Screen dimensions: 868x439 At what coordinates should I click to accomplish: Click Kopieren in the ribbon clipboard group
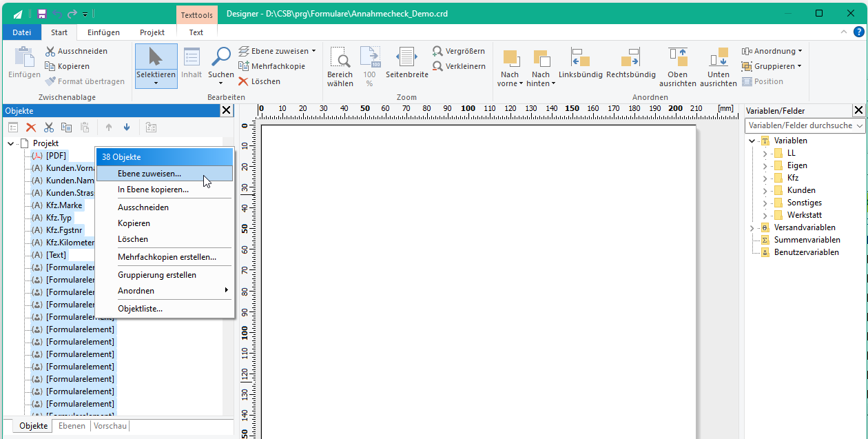coord(68,66)
